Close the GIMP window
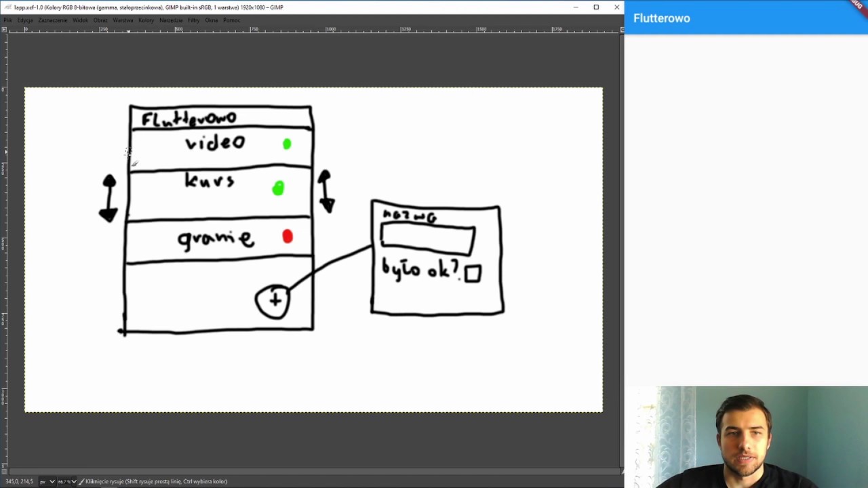Image resolution: width=868 pixels, height=488 pixels. pyautogui.click(x=616, y=7)
